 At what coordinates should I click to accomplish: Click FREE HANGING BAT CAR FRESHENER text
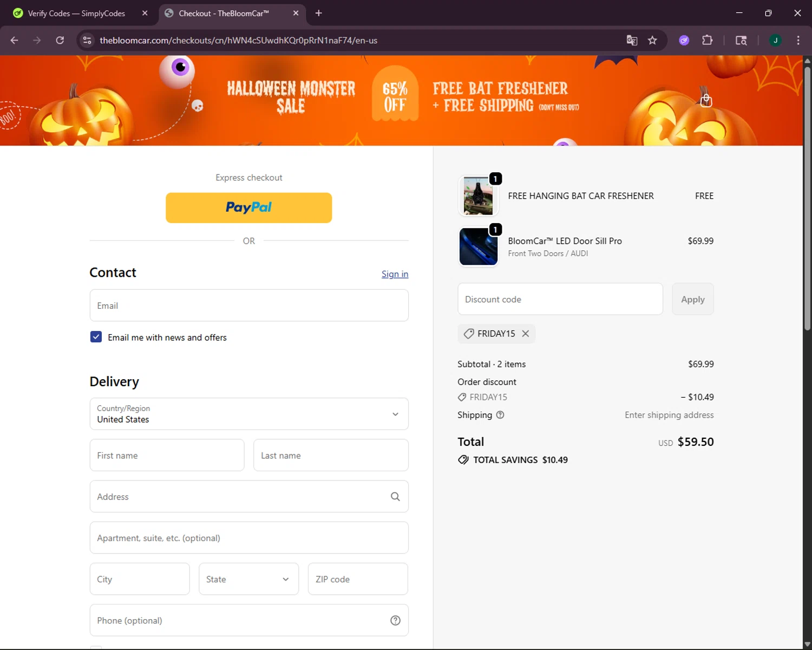coord(581,196)
